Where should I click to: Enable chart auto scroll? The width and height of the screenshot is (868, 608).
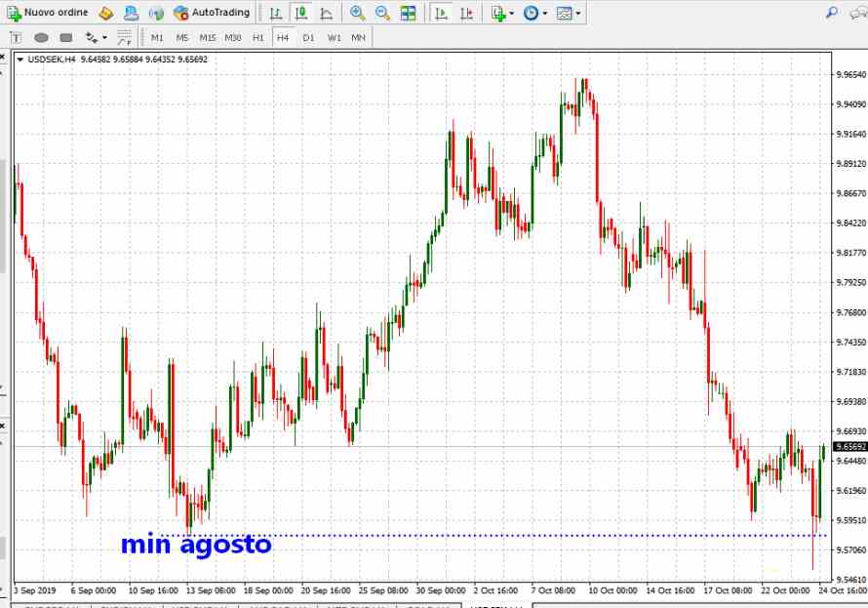(442, 13)
